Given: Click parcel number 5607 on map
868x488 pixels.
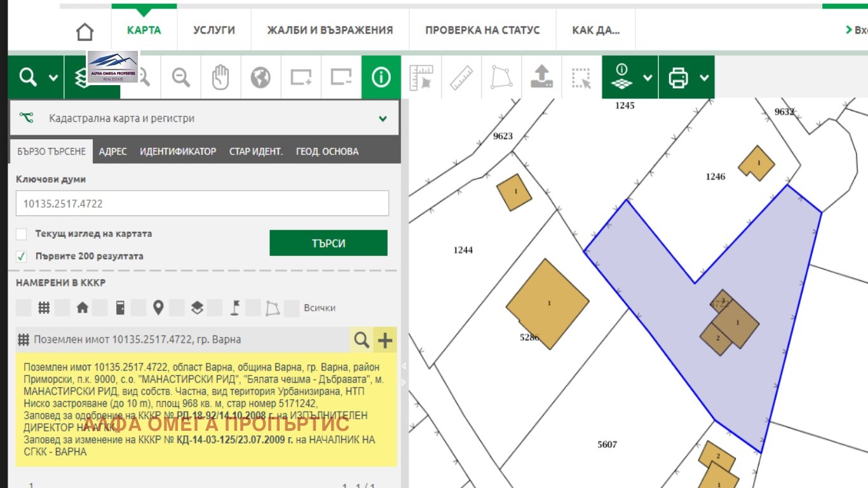Looking at the screenshot, I should [x=607, y=444].
